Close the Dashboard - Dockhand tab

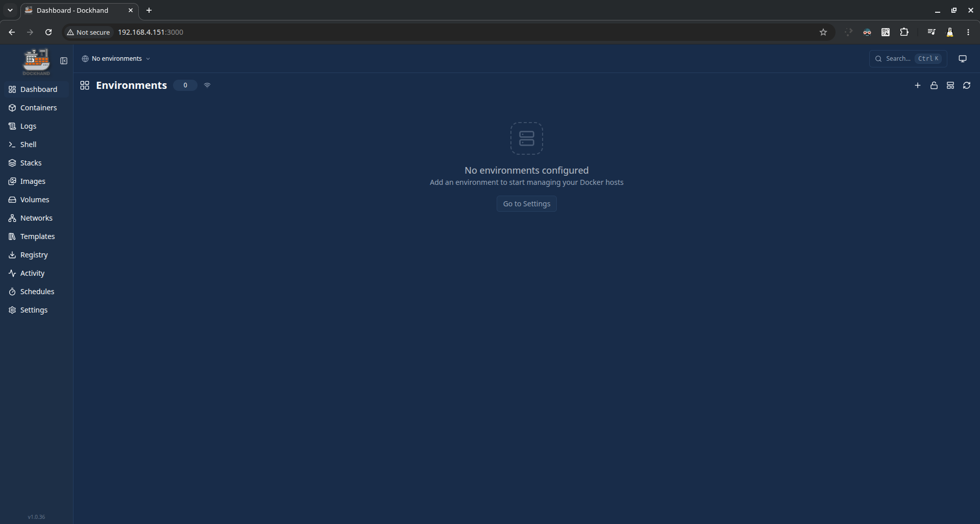pyautogui.click(x=131, y=10)
